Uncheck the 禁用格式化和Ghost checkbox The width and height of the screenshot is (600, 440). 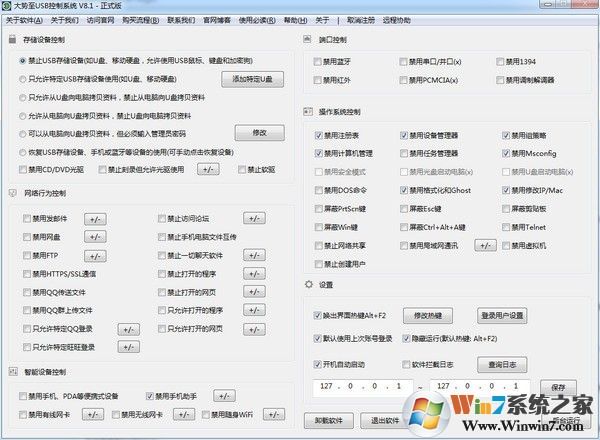pyautogui.click(x=404, y=190)
